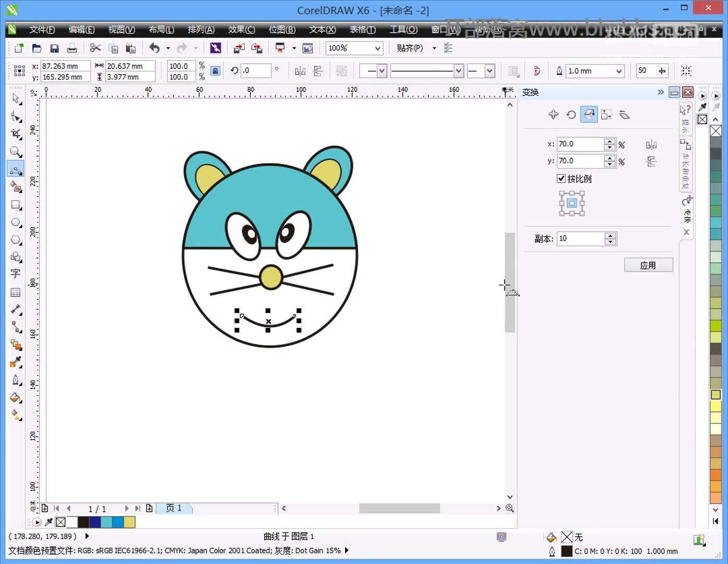This screenshot has height=564, width=728.
Task: Select the Table tool
Action: [16, 292]
